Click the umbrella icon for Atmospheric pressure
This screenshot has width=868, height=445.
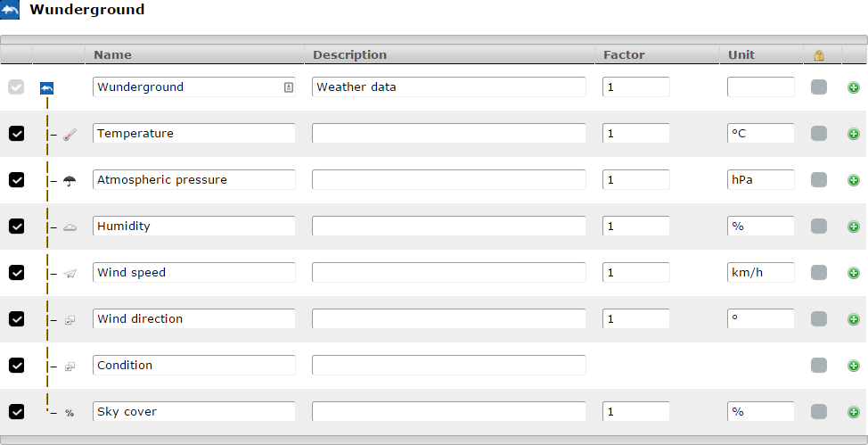tap(70, 181)
